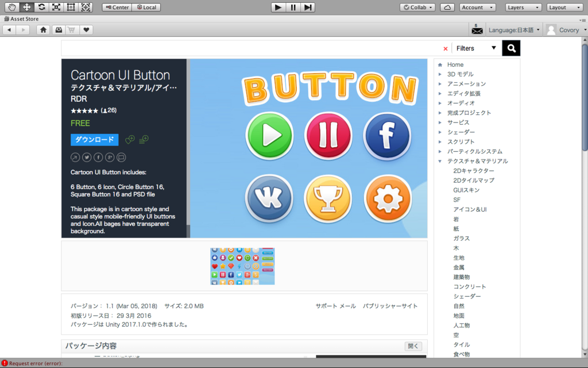The height and width of the screenshot is (368, 588).
Task: Start Play mode
Action: (278, 7)
